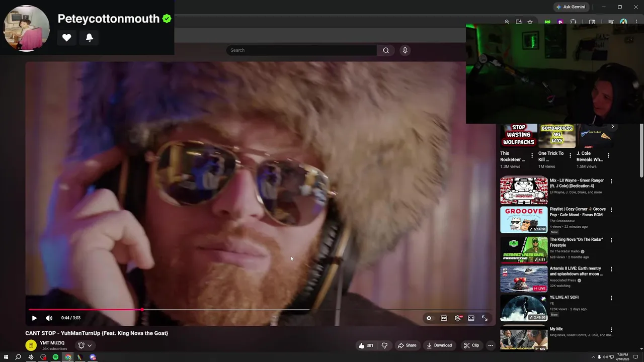The image size is (644, 362).
Task: Open the Chrome Extensions puzzle menu
Action: (x=573, y=22)
